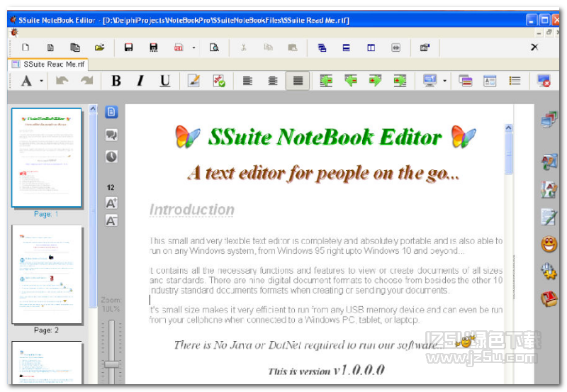Viewport: 567px width, 392px height.
Task: Open the PDF export dropdown arrow
Action: click(193, 47)
